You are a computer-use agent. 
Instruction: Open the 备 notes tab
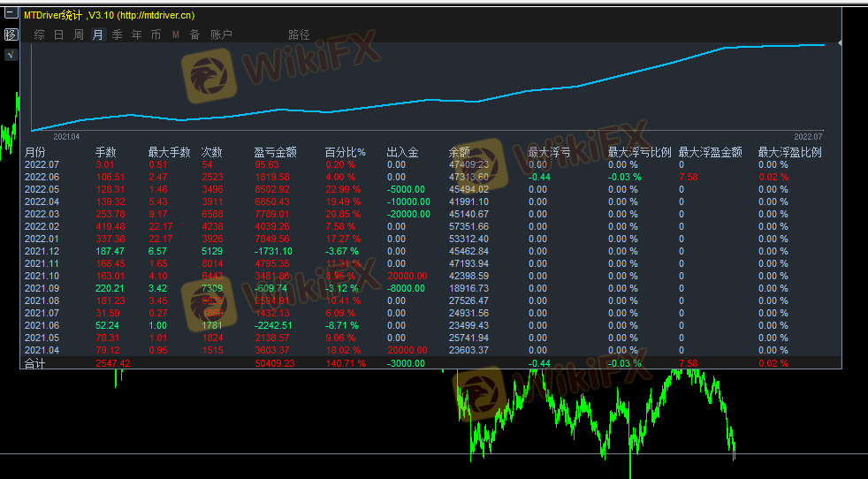tap(194, 34)
